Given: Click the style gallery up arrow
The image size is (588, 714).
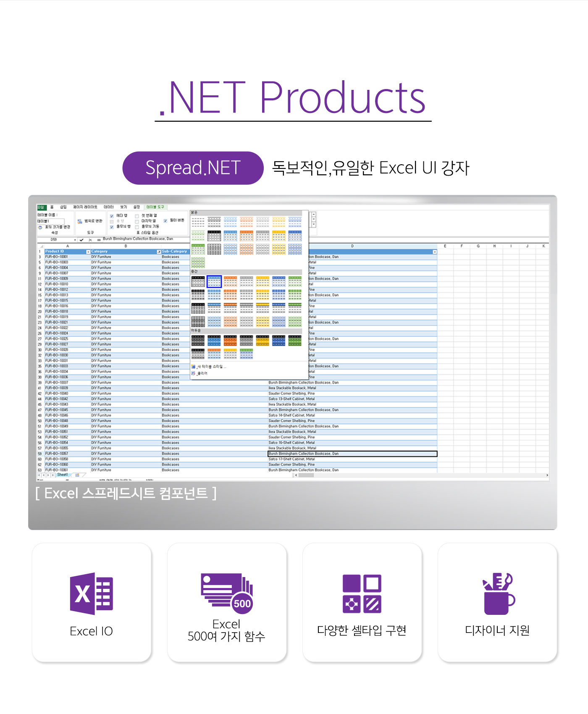Looking at the screenshot, I should (x=313, y=214).
